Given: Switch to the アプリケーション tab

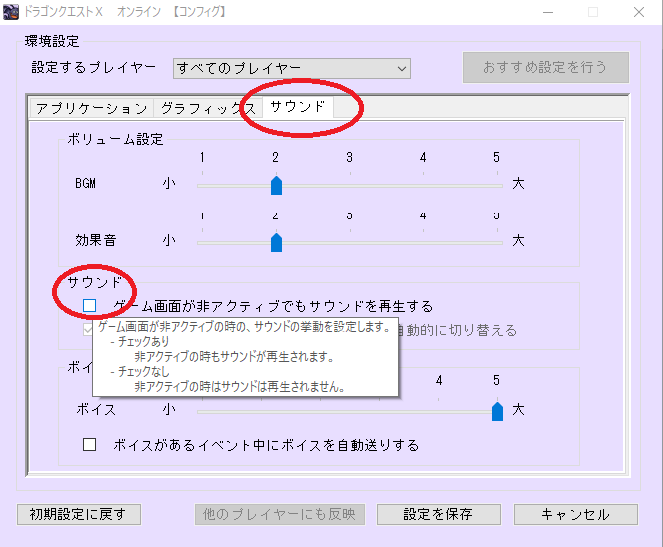Looking at the screenshot, I should 91,108.
